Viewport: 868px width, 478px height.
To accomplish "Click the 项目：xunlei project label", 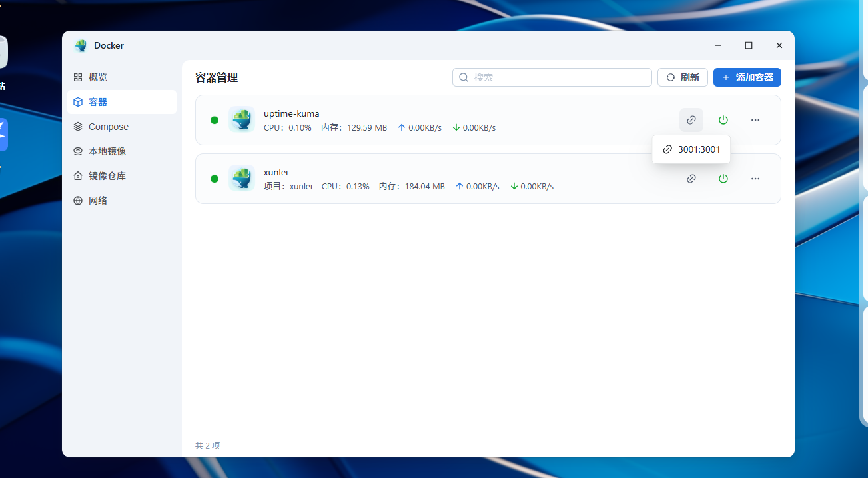I will pyautogui.click(x=288, y=187).
